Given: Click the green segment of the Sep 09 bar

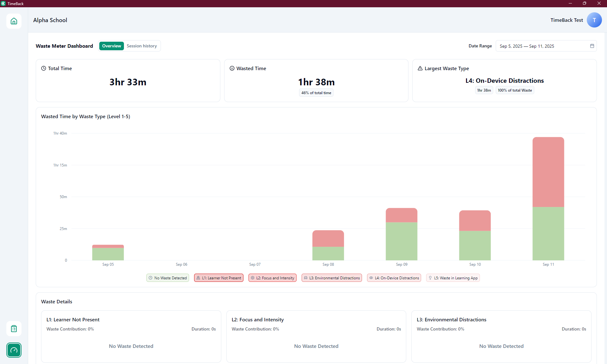Looking at the screenshot, I should coord(402,241).
